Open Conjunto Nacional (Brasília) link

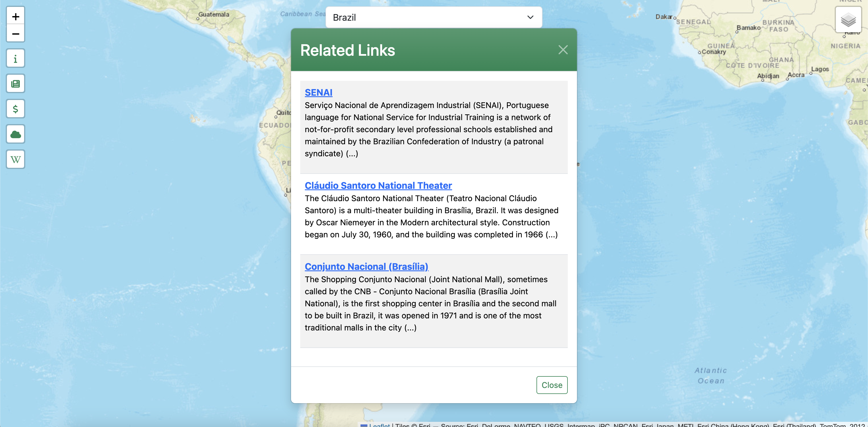click(x=366, y=266)
